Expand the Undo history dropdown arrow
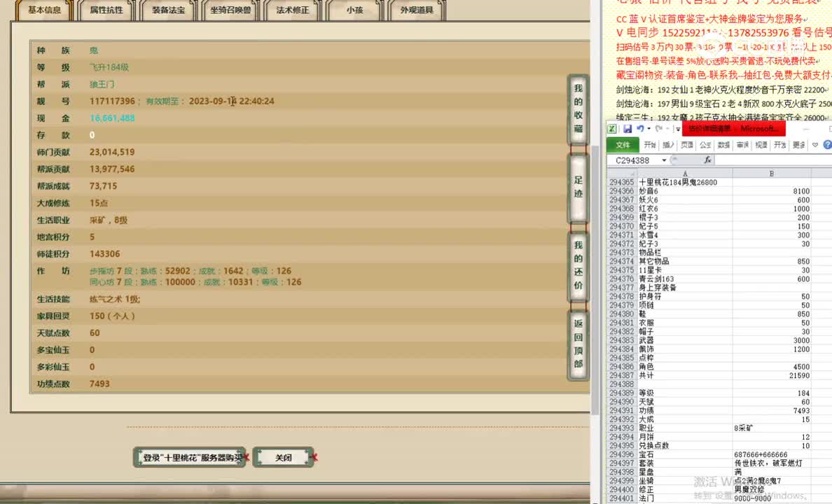The height and width of the screenshot is (504, 832). click(x=648, y=129)
